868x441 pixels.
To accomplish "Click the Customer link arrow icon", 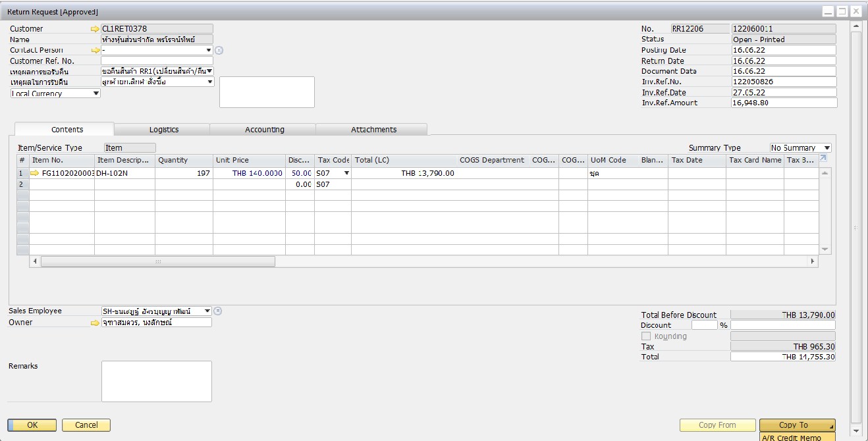I will coord(95,29).
